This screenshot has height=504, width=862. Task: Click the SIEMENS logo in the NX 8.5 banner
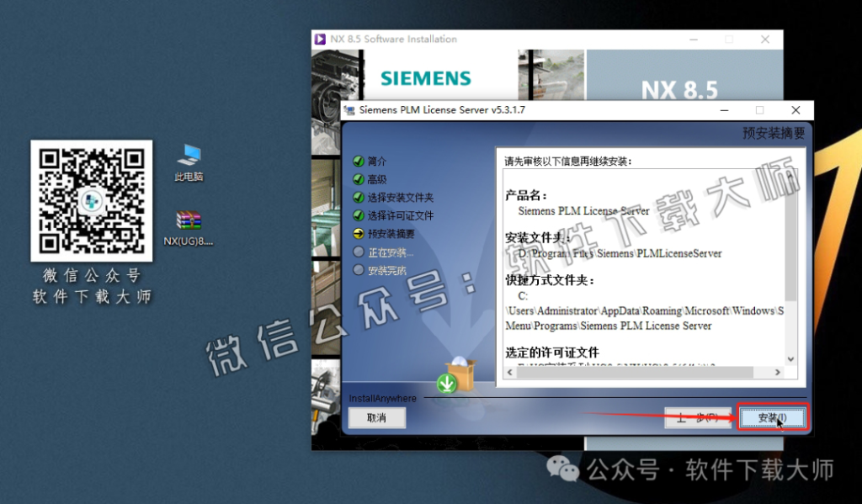425,77
